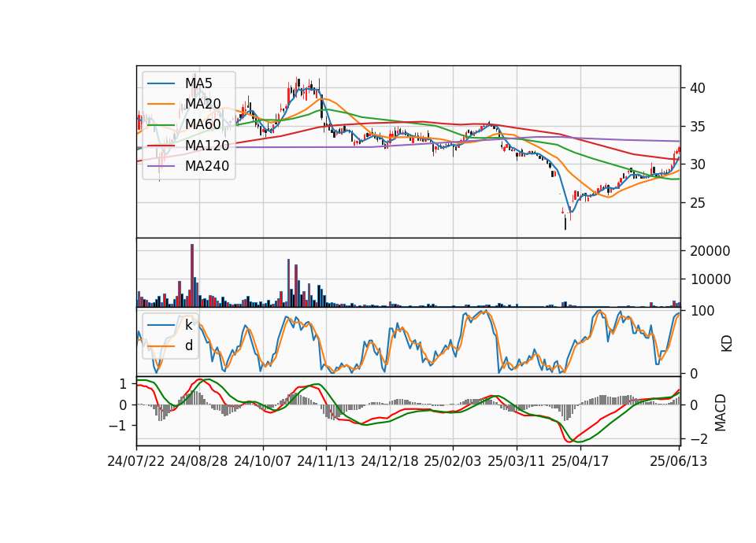Viewport: 756px width, 543px height.
Task: Click the MA5 legend label
Action: coord(198,83)
